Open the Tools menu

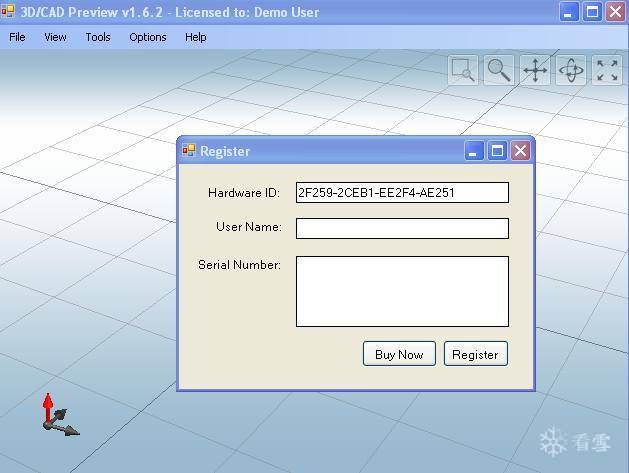(98, 37)
